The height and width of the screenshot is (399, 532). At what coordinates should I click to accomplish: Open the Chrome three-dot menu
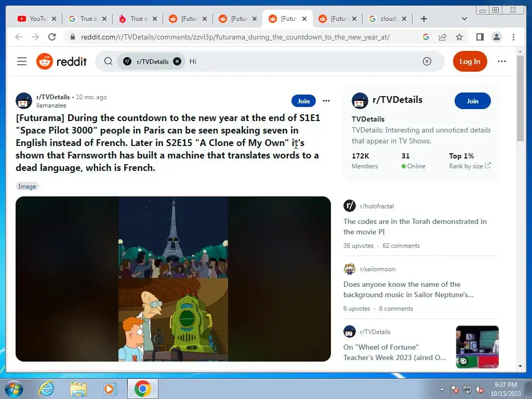(x=513, y=37)
